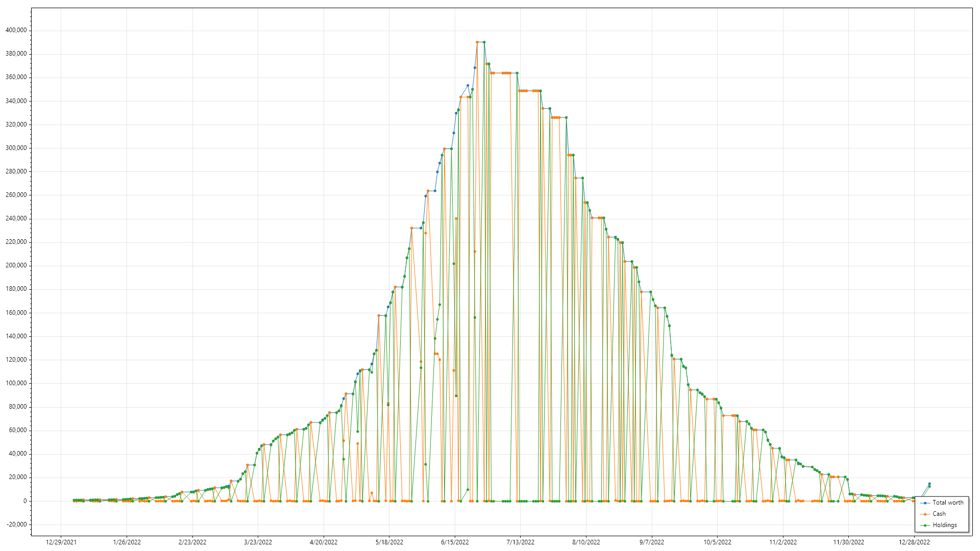Click the 200,000 y-axis label
Viewport: 980px width, 551px height.
coord(16,265)
